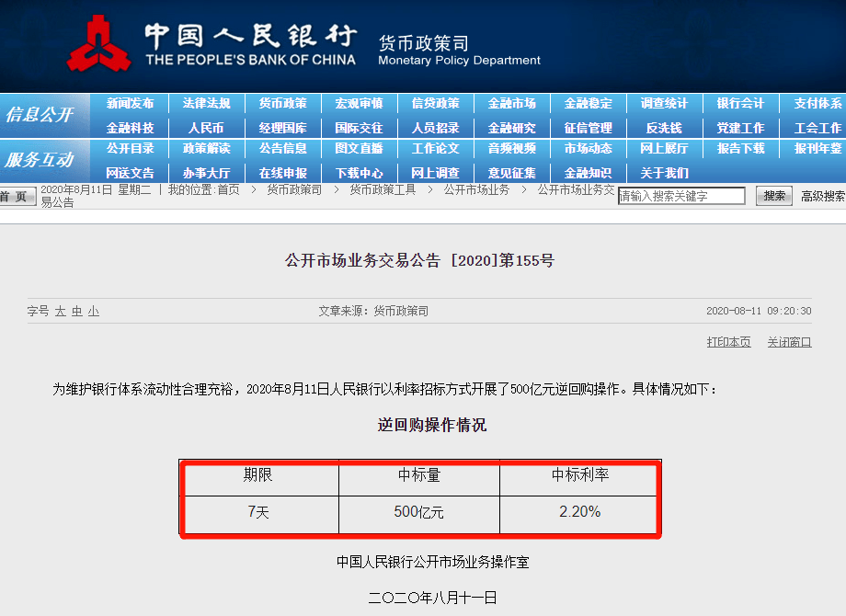This screenshot has width=846, height=616.
Task: Open 金融科技 menu item
Action: coord(130,128)
